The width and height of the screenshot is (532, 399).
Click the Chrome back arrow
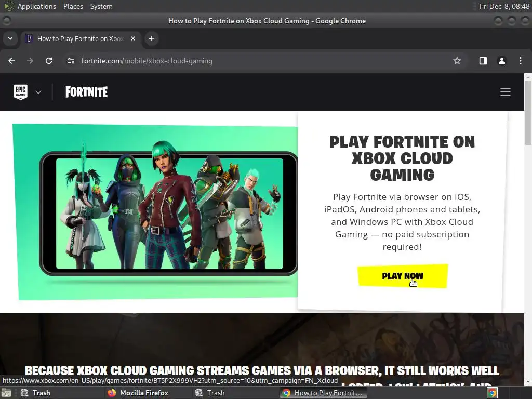[11, 61]
